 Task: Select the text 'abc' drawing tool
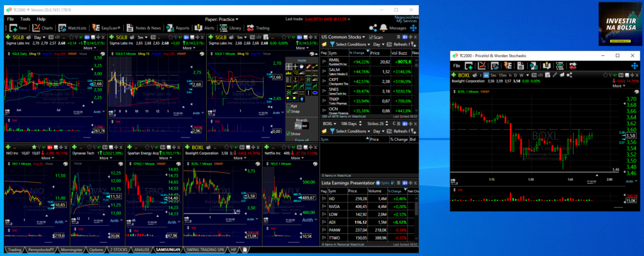coord(289,73)
